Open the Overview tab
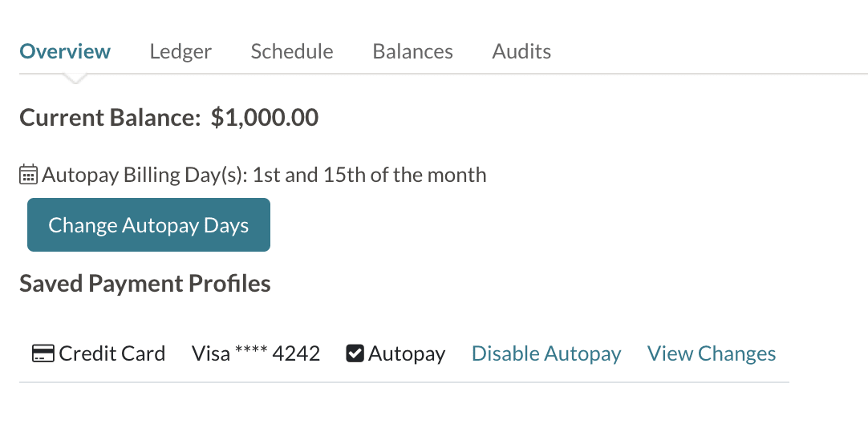The height and width of the screenshot is (436, 868). tap(65, 51)
